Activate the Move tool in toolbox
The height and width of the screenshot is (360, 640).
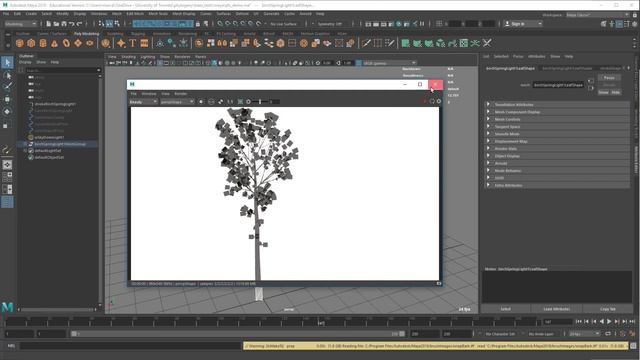coord(7,99)
